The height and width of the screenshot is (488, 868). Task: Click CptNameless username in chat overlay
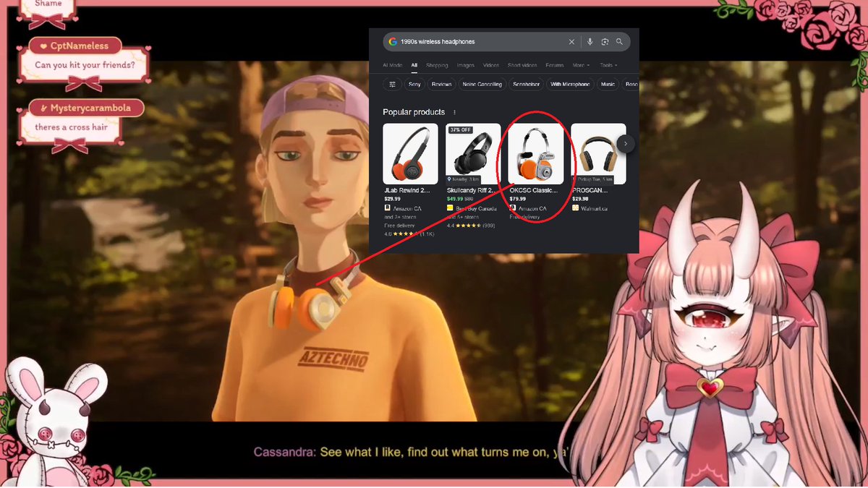coord(80,46)
